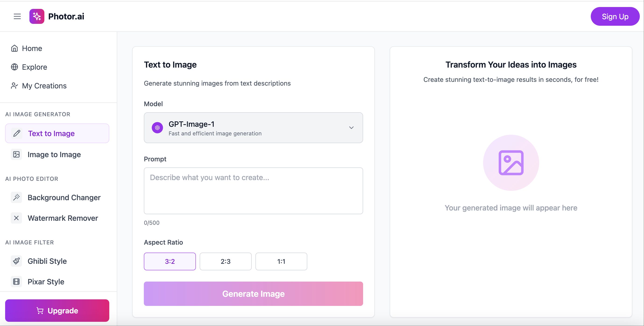Go to the Home menu item
This screenshot has height=326, width=644.
tap(32, 48)
